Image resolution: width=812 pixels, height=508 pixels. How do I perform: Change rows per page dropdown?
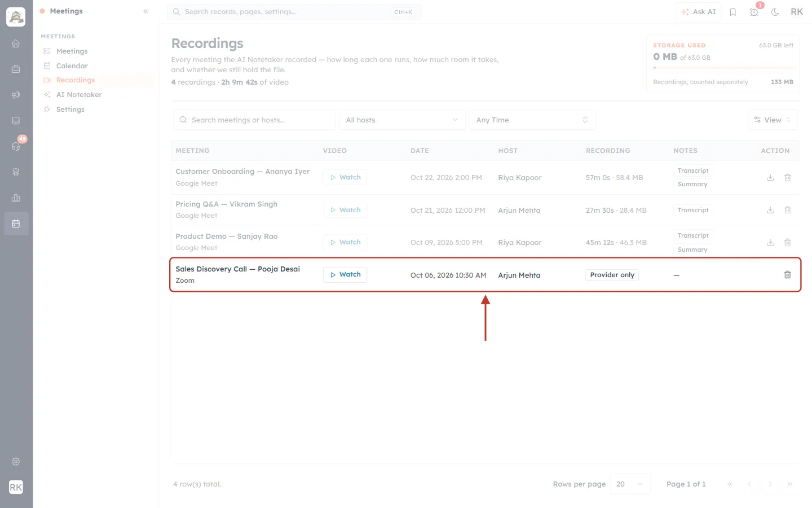coord(630,484)
